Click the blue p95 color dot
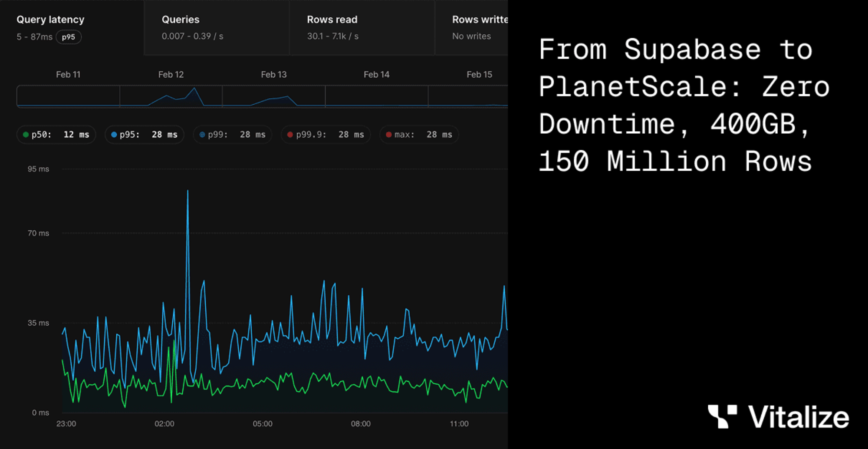The image size is (868, 449). click(114, 135)
